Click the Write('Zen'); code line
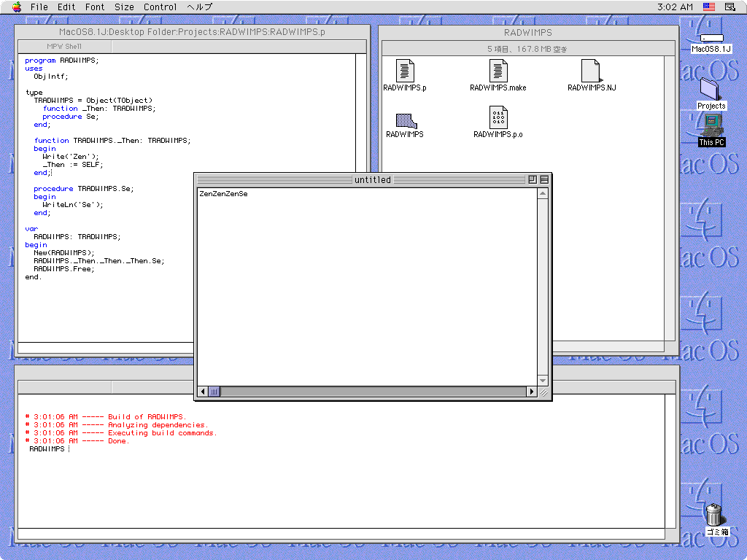 [71, 157]
